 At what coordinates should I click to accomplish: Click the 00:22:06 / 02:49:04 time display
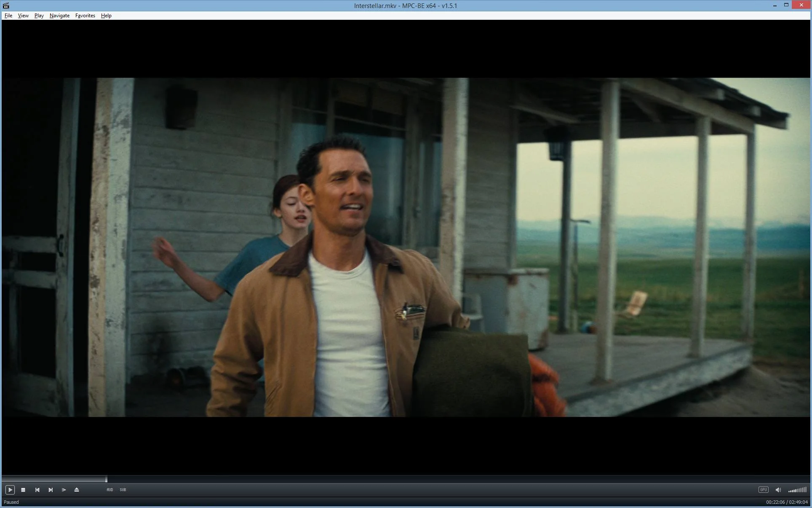[x=786, y=502]
